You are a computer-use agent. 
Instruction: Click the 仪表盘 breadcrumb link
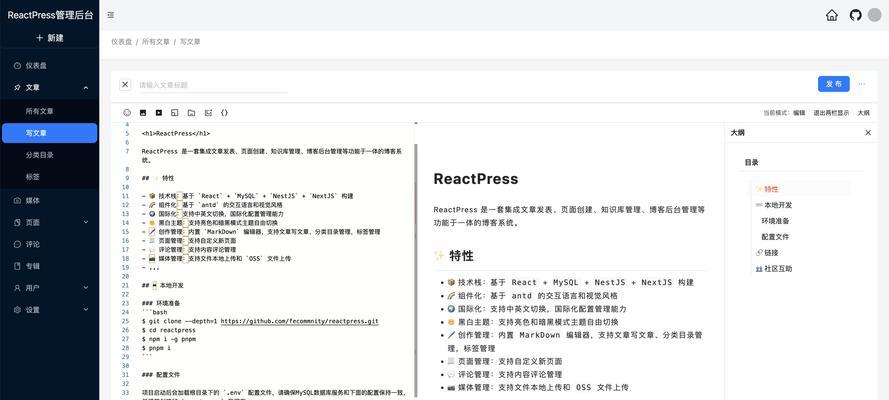pos(121,42)
